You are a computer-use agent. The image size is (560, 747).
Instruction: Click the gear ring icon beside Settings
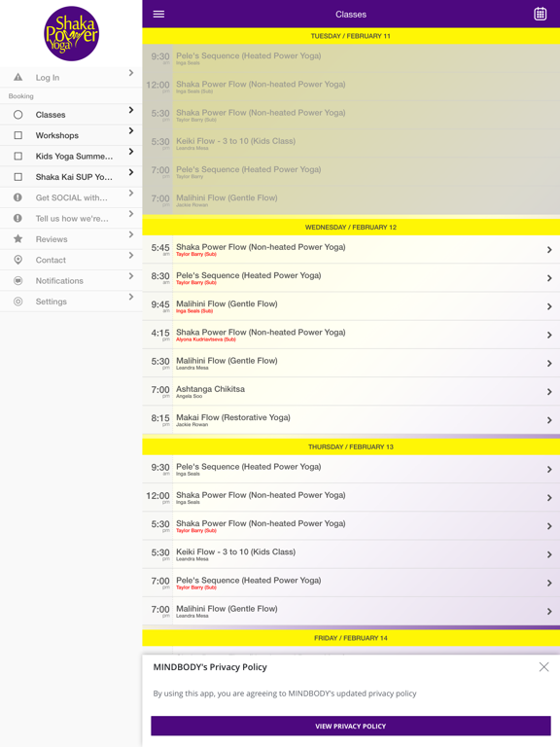[x=18, y=302]
